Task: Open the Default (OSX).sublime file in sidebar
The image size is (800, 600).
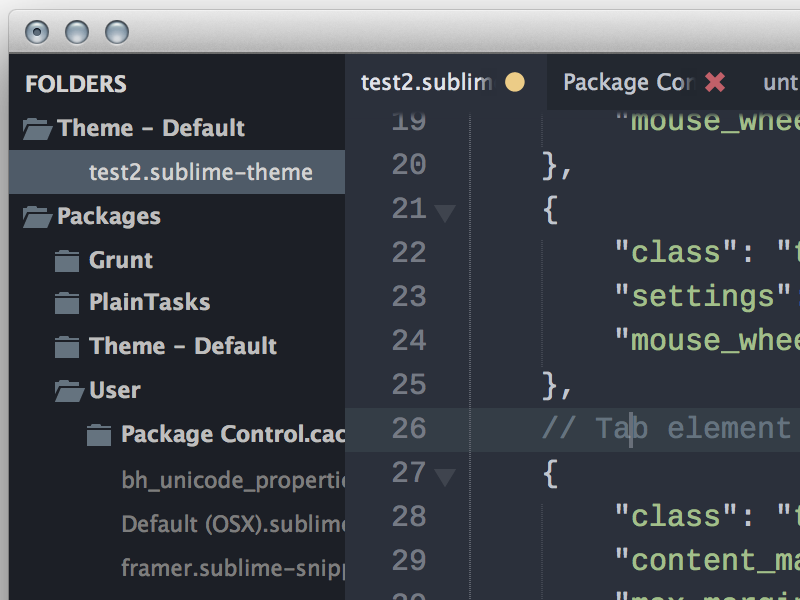Action: point(232,524)
